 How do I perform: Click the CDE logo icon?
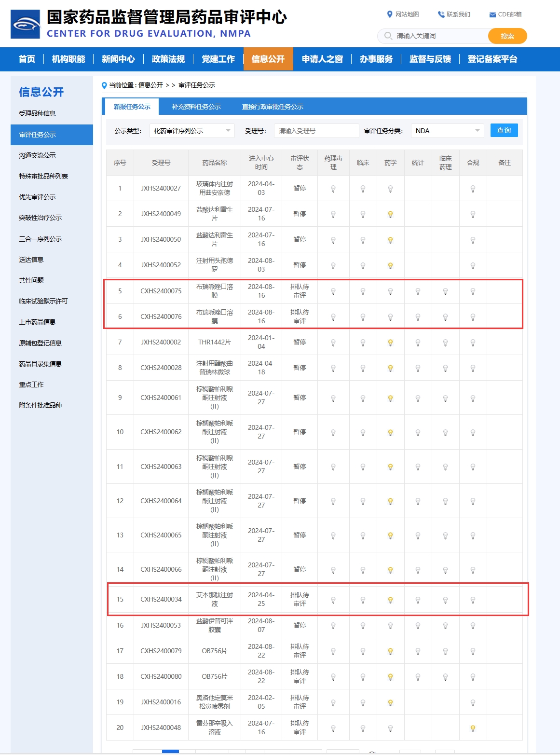26,24
